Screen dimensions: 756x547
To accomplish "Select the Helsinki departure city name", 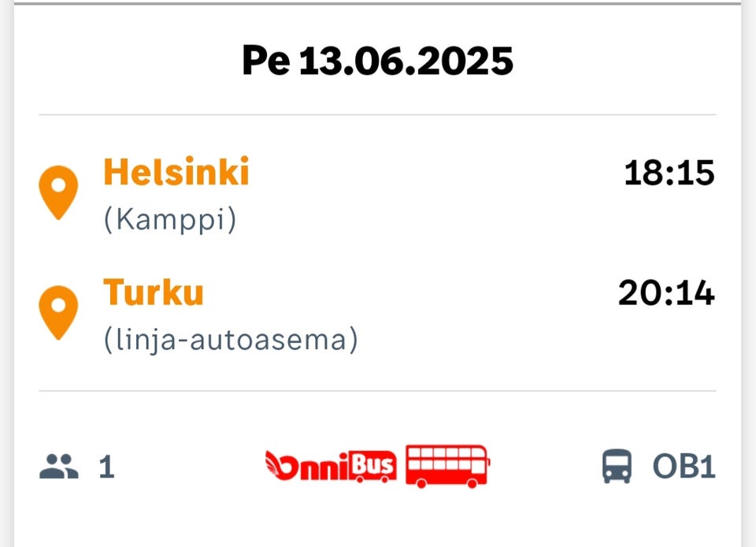I will click(x=176, y=172).
